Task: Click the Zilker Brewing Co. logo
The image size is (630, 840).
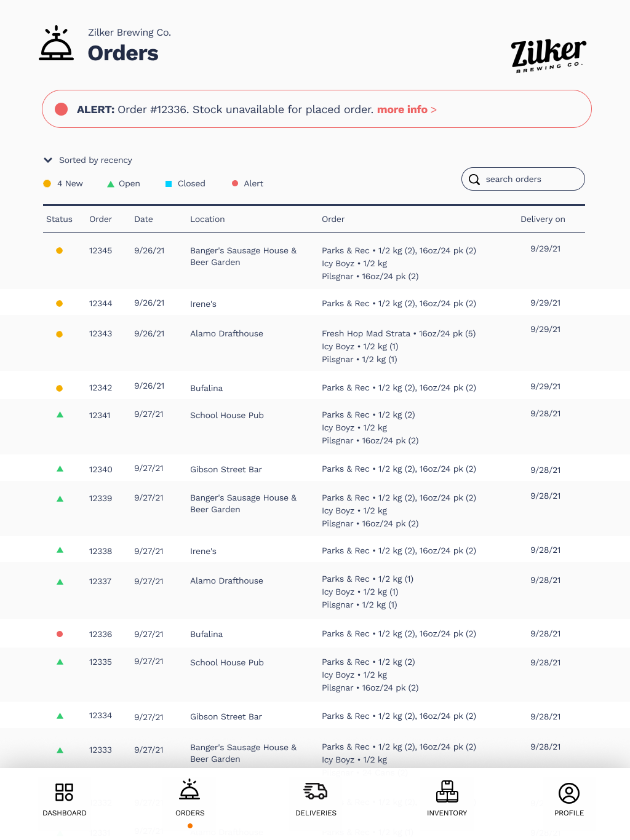Action: pos(548,55)
